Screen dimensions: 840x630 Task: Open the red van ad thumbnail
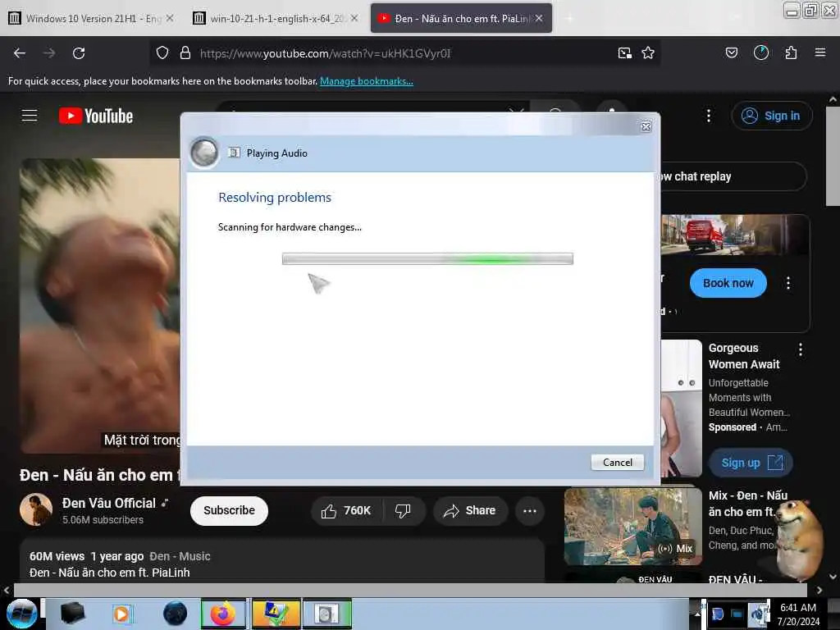(x=735, y=235)
